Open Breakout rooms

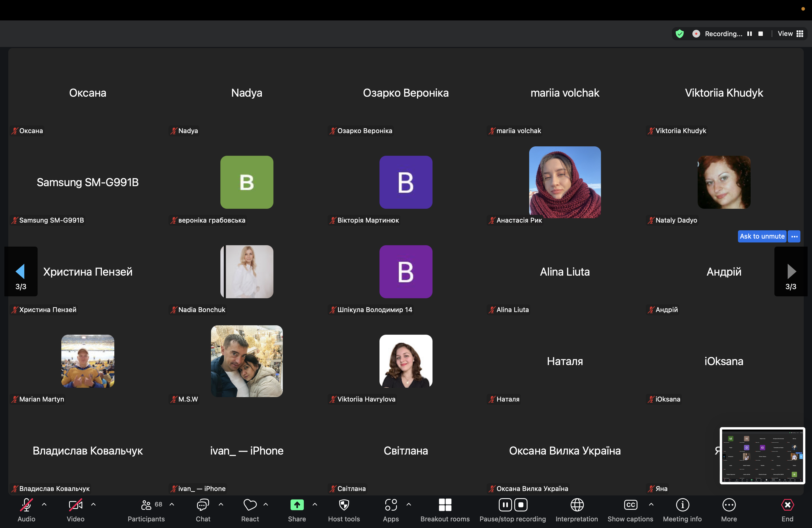point(445,505)
